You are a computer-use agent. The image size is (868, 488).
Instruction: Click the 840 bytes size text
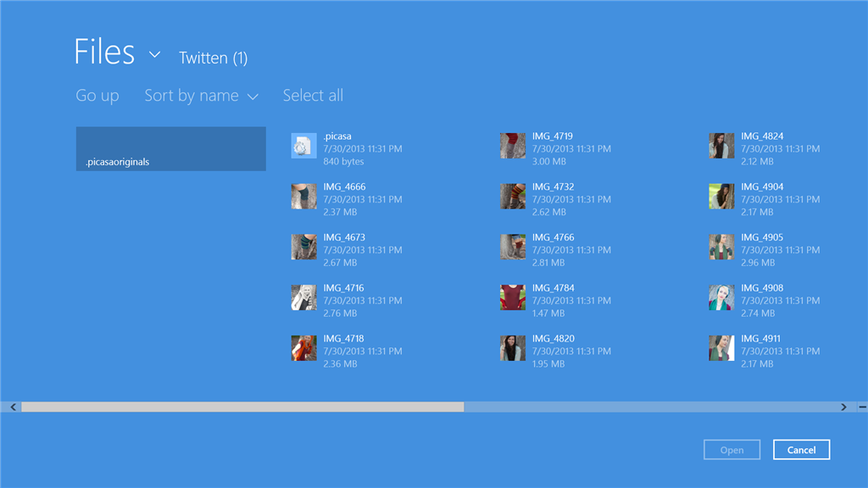(x=343, y=162)
